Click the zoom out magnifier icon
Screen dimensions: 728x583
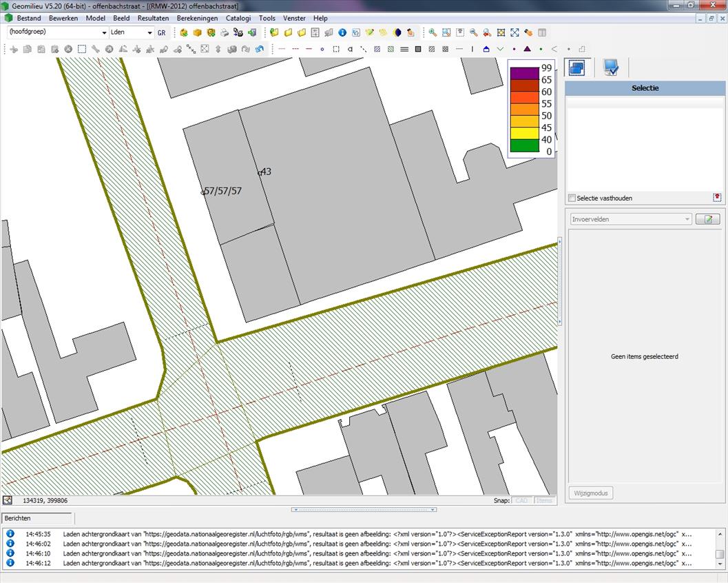pyautogui.click(x=474, y=32)
